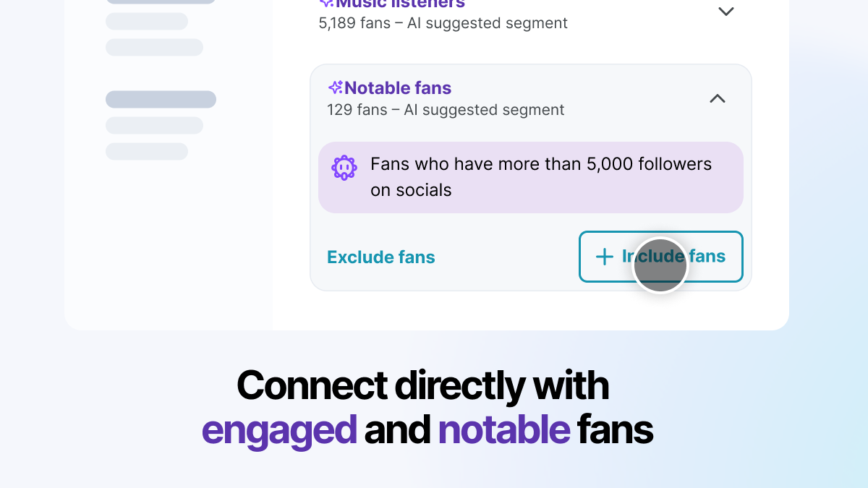Image resolution: width=868 pixels, height=488 pixels.
Task: Click the sparkle icon beside Notable fans
Action: (336, 88)
